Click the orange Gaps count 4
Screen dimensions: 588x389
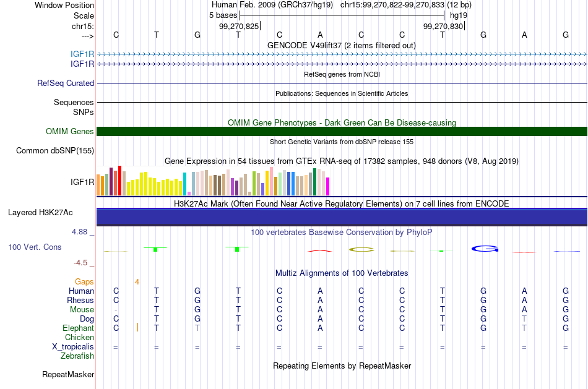(x=137, y=282)
